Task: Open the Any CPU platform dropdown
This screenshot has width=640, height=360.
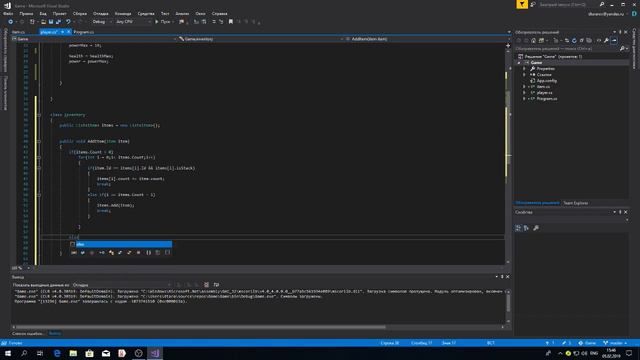Action: click(x=133, y=22)
